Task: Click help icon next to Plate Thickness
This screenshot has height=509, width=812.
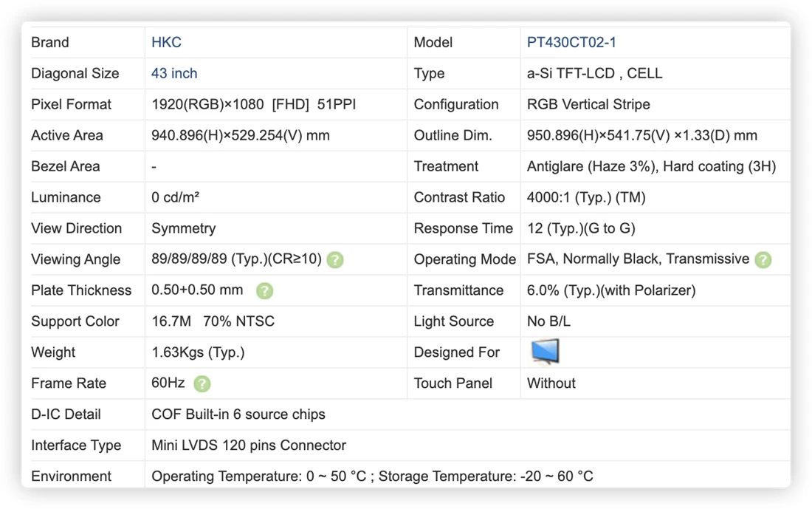Action: click(264, 291)
